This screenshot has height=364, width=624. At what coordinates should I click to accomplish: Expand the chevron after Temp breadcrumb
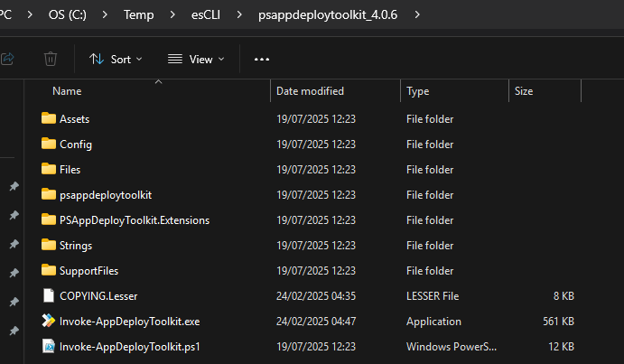point(172,14)
